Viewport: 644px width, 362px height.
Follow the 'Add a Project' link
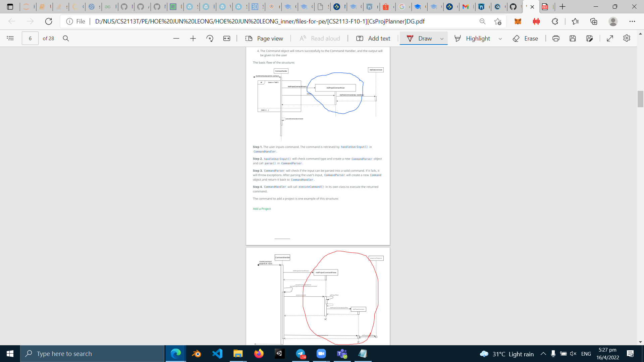coord(262,209)
